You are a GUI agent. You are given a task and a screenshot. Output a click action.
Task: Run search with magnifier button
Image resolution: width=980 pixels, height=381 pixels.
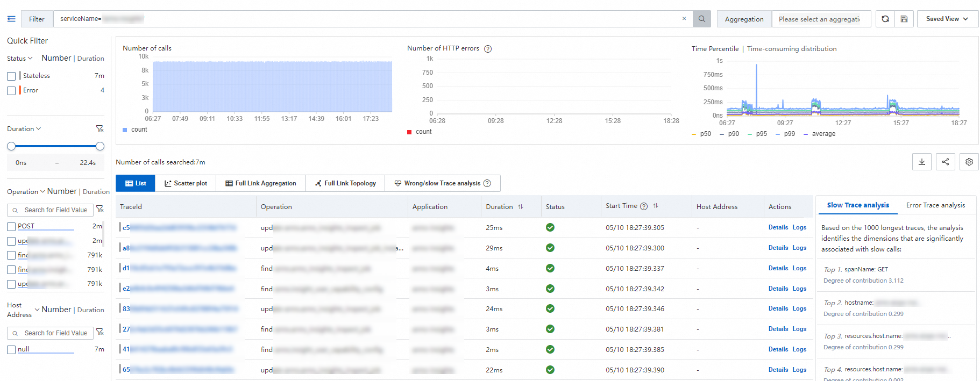702,19
